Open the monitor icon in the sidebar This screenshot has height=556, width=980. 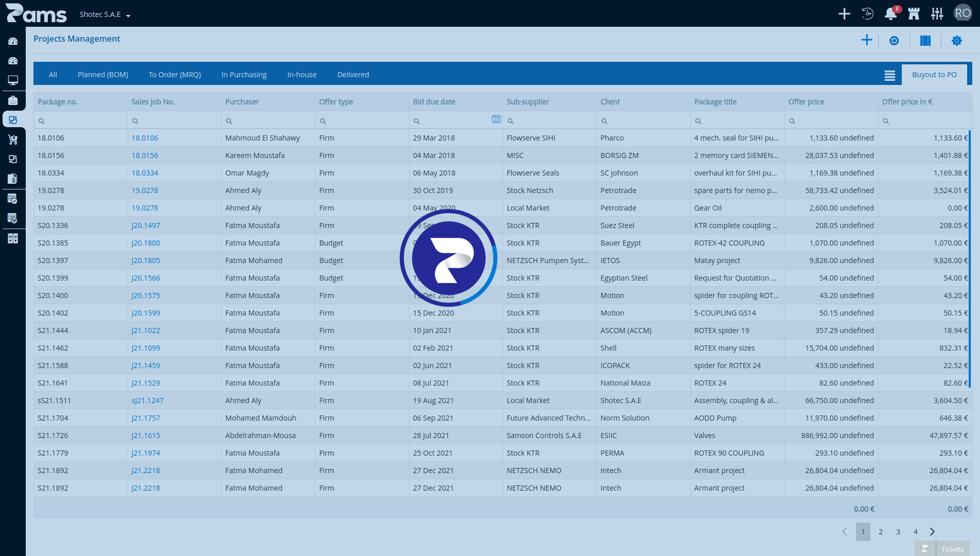click(x=13, y=80)
